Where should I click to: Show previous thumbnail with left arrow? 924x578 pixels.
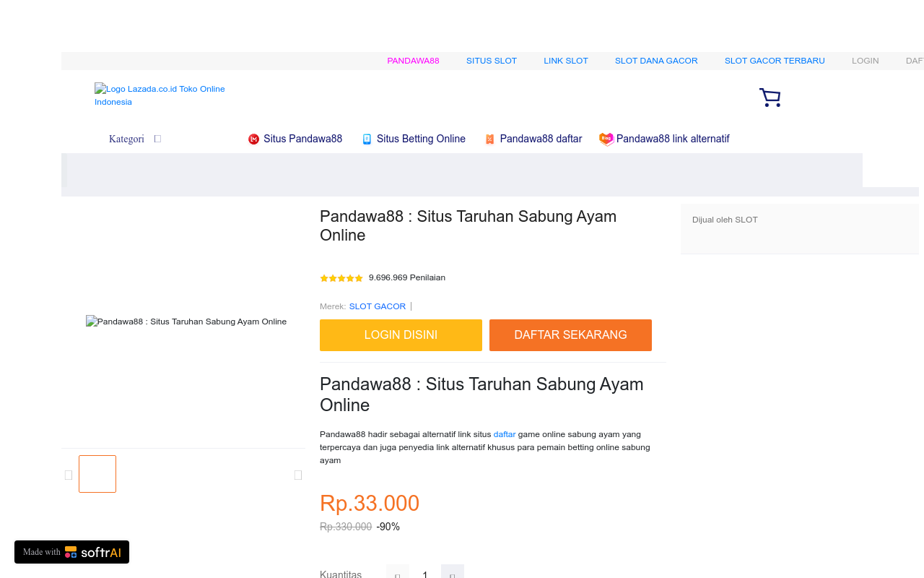click(x=69, y=475)
